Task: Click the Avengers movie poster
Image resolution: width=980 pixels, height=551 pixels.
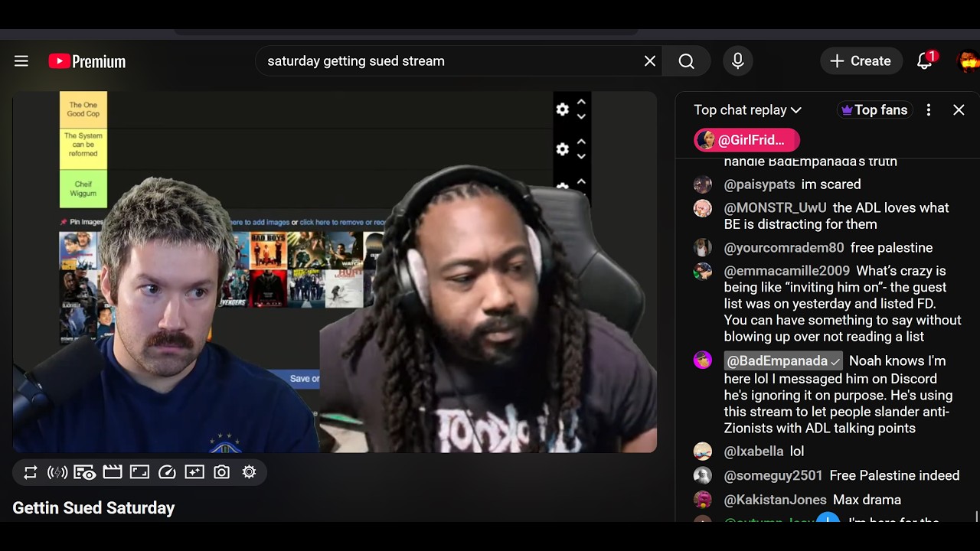Action: tap(234, 289)
